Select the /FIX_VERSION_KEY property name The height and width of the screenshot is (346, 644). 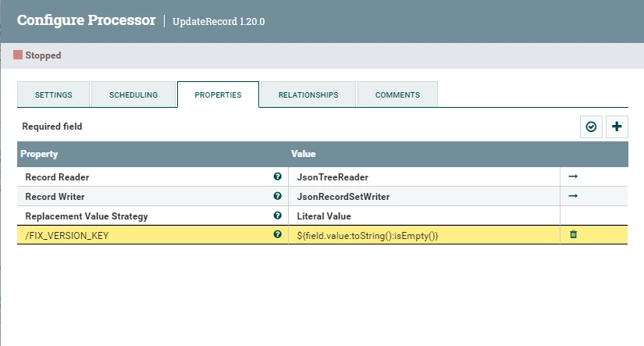tap(67, 235)
